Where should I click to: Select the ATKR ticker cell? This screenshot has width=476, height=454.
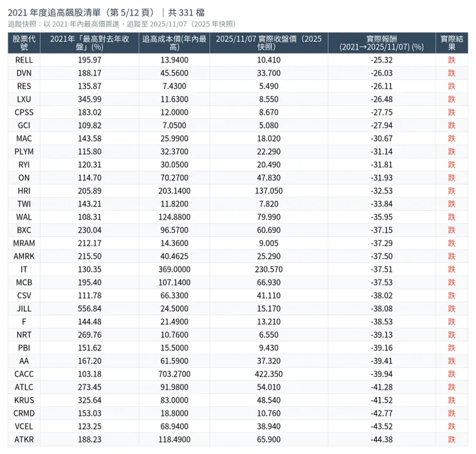click(24, 439)
